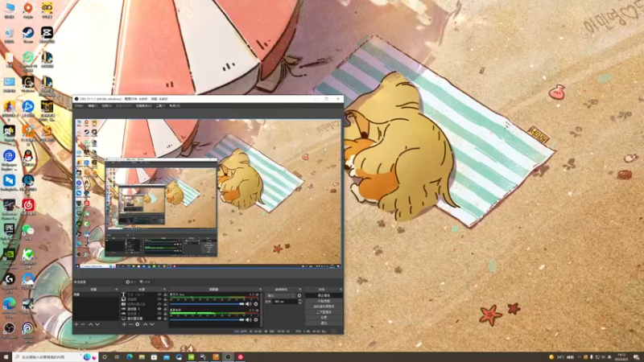This screenshot has height=362, width=644.
Task: Open the NetEase Cloud Music red desktop shortcut
Action: (x=28, y=207)
